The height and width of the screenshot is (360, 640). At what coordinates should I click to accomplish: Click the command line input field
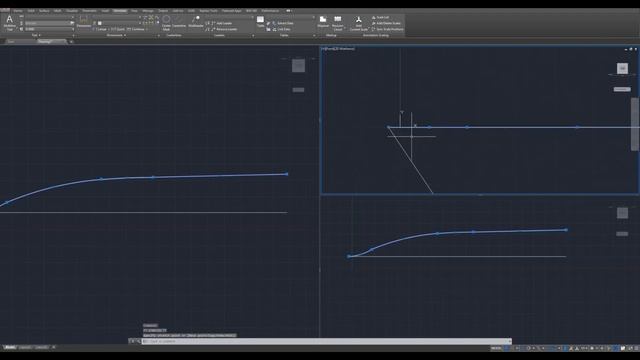[327, 341]
